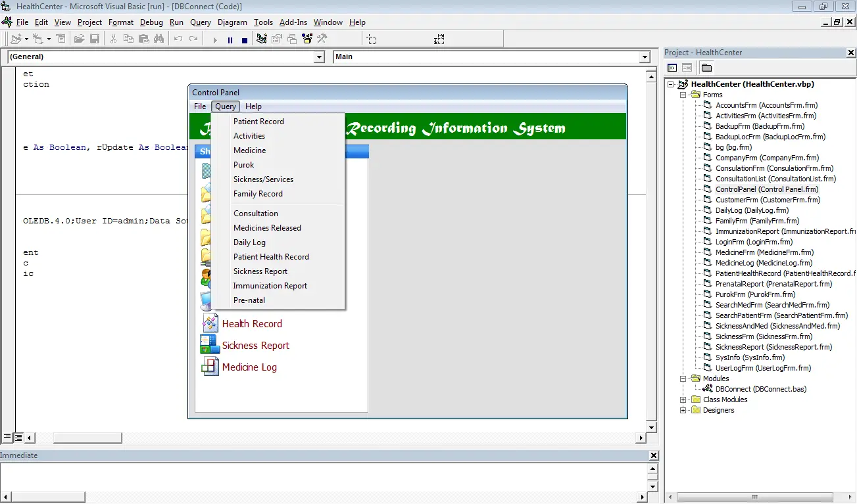Close the Immediate window

[653, 455]
